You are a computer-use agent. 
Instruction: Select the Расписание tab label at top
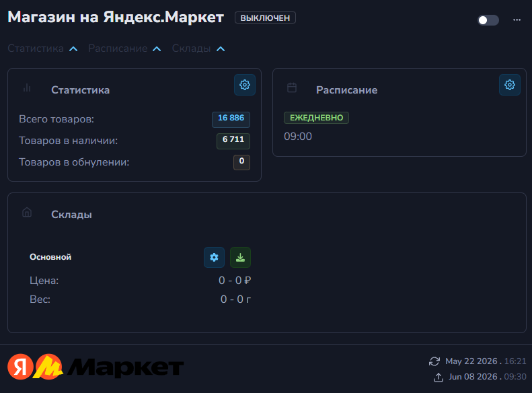[x=118, y=48]
